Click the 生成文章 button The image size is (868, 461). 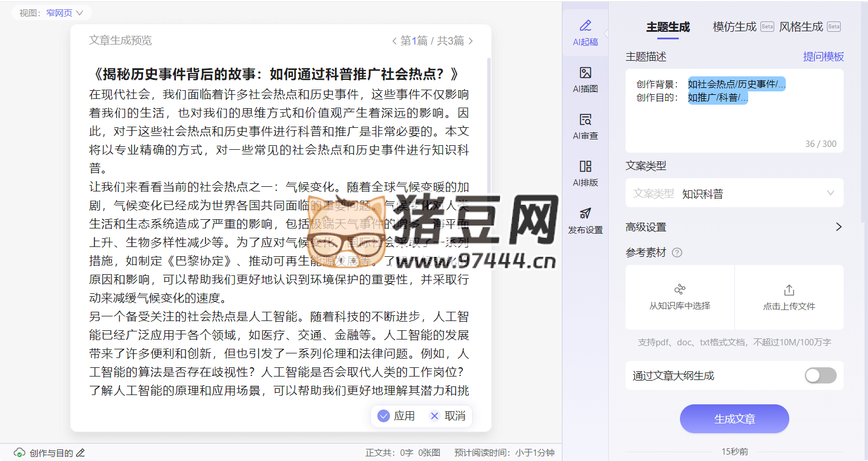click(x=734, y=419)
